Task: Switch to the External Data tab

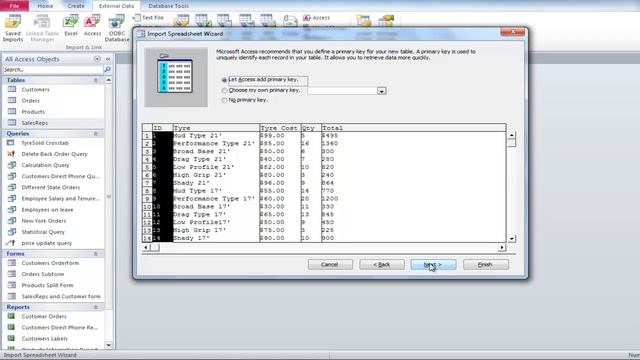Action: point(116,6)
